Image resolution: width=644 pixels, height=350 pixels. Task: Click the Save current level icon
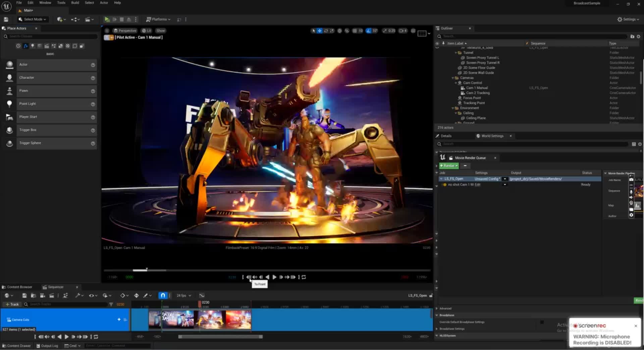6,19
